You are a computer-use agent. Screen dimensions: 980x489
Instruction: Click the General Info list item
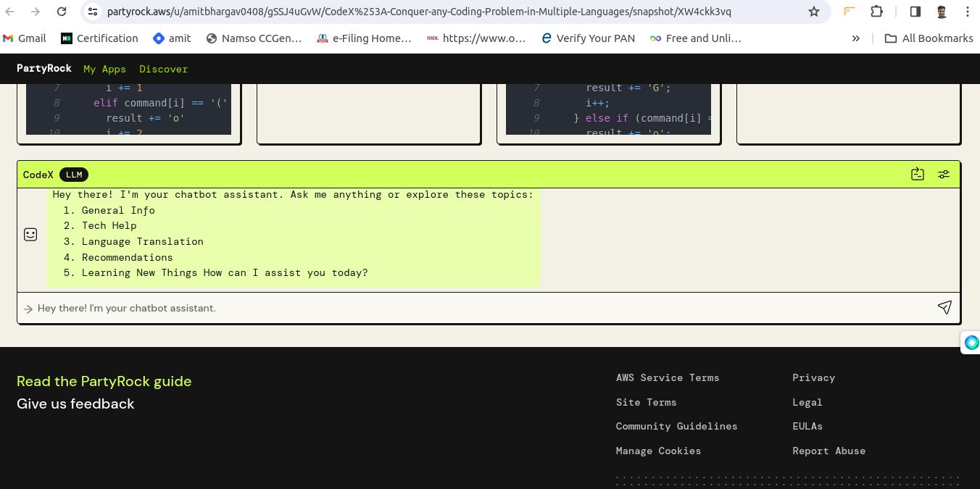click(x=118, y=210)
